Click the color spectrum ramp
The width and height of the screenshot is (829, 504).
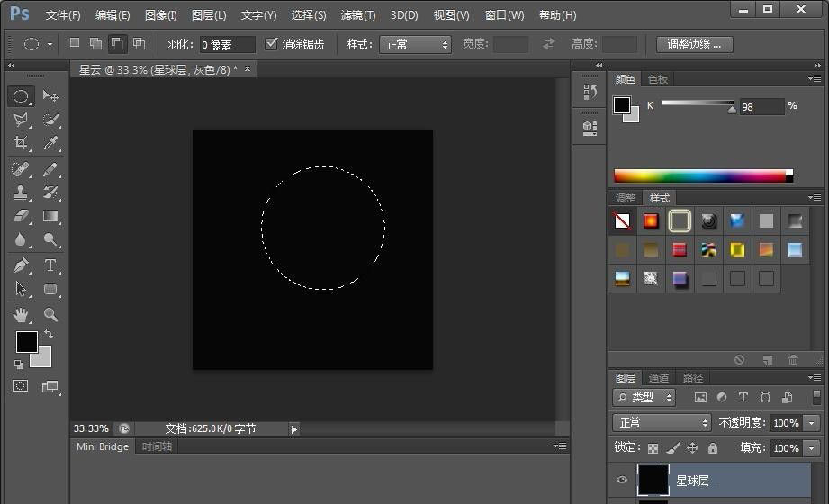pos(703,175)
